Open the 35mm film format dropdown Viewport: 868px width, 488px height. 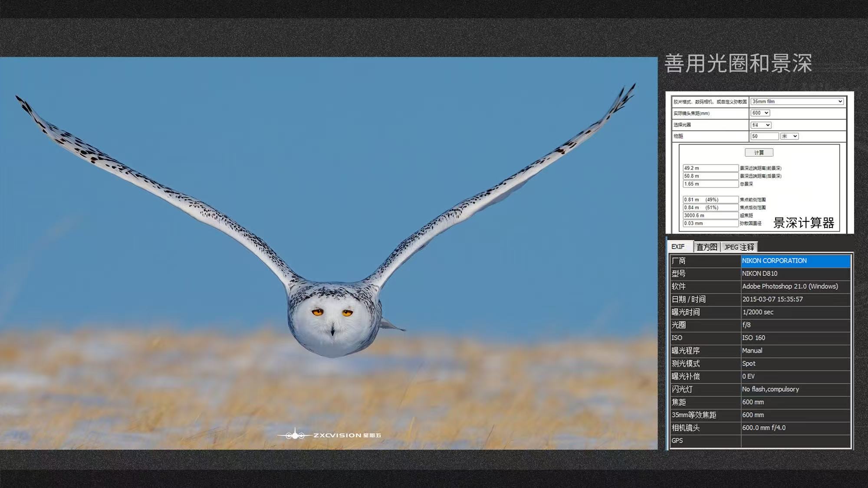coord(797,102)
